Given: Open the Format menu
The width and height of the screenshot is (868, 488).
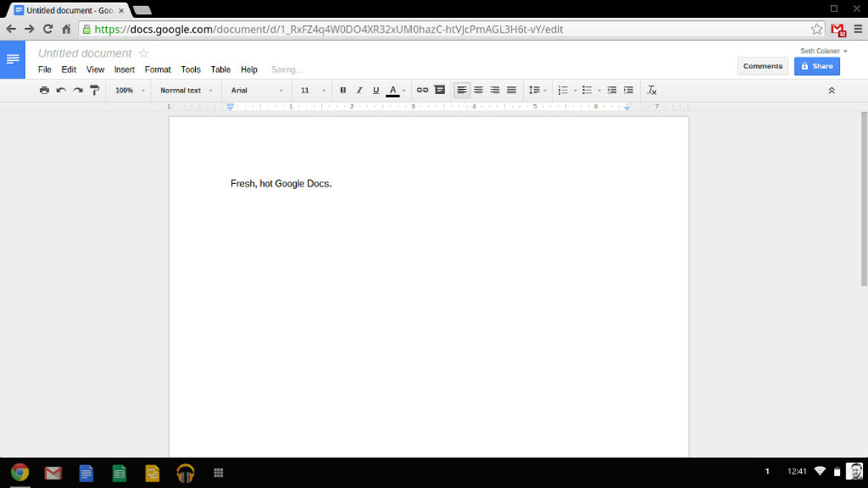Looking at the screenshot, I should pyautogui.click(x=158, y=70).
